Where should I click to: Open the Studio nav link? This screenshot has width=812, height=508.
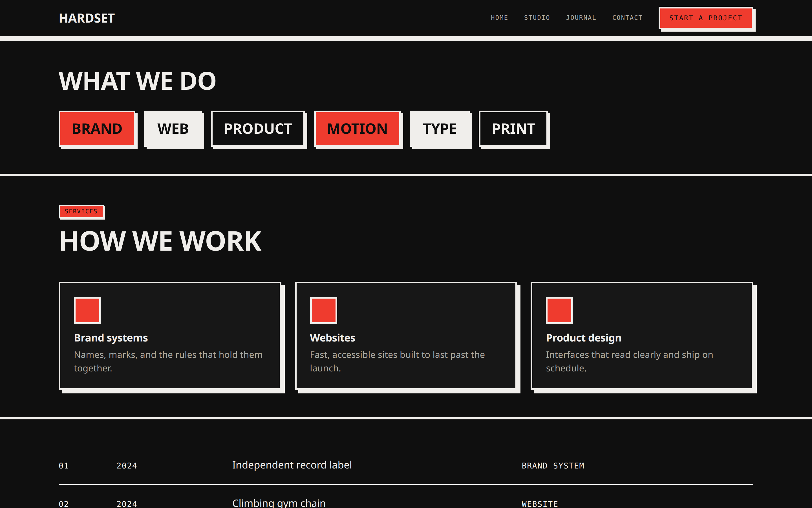tap(537, 18)
